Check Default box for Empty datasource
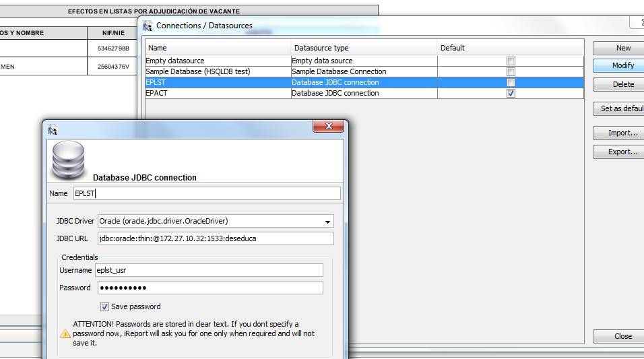644x359 pixels. pos(511,61)
